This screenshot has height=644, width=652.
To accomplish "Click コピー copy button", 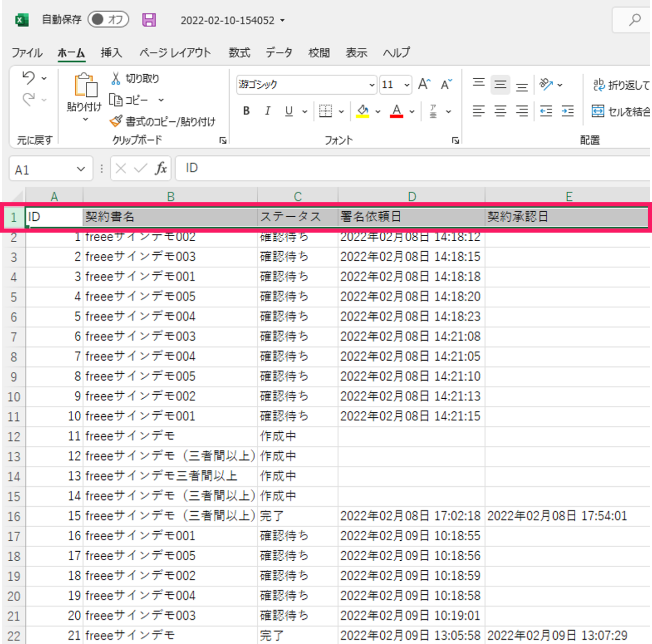I will 129,100.
